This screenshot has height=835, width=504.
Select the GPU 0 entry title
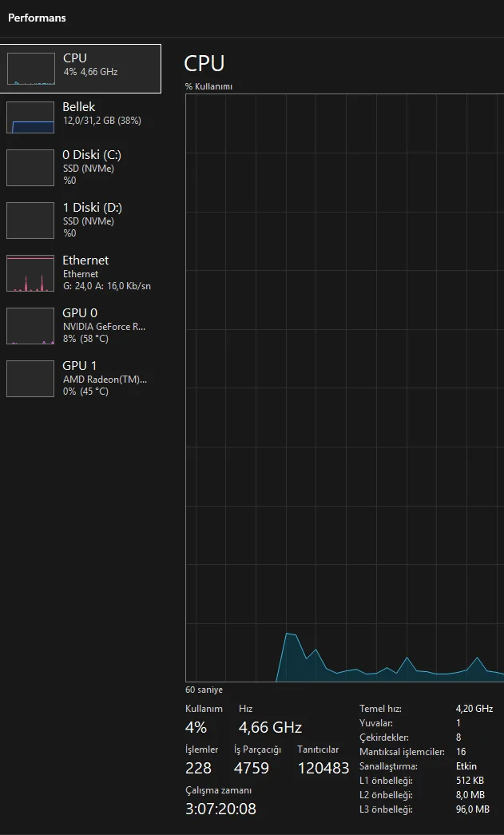tap(80, 313)
